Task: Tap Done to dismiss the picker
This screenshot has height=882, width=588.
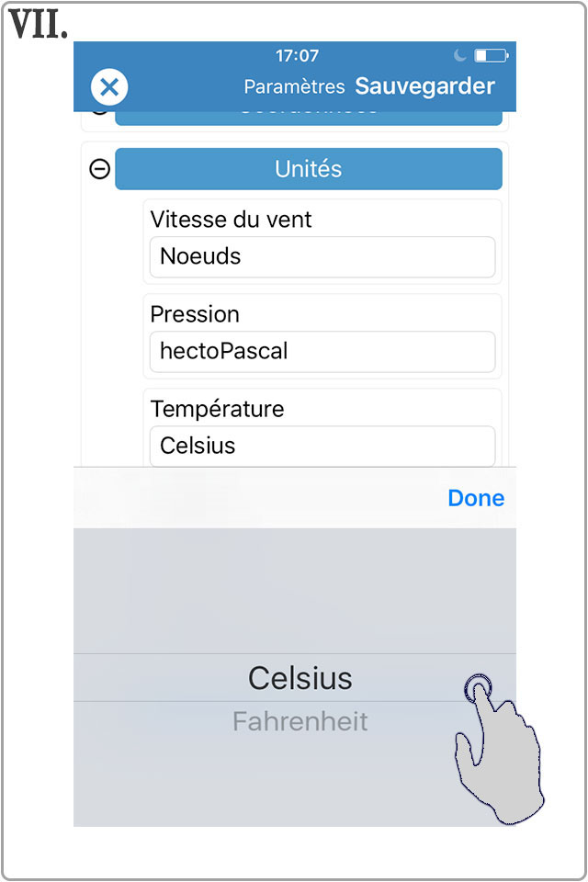Action: pos(476,498)
